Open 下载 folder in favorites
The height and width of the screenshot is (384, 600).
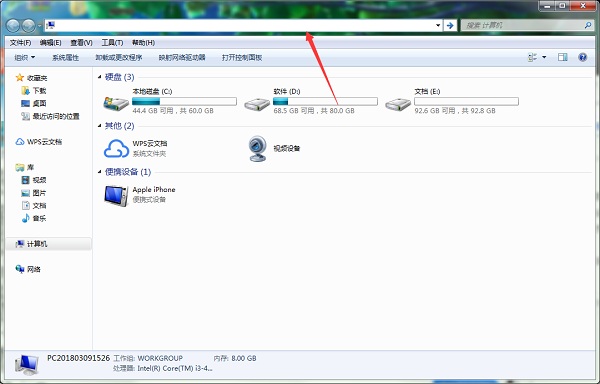coord(39,91)
